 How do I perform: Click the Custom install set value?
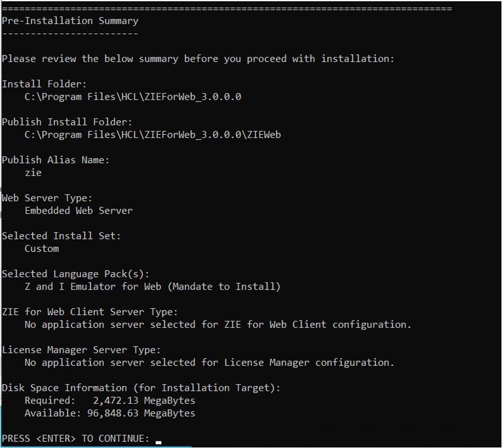[x=42, y=248]
